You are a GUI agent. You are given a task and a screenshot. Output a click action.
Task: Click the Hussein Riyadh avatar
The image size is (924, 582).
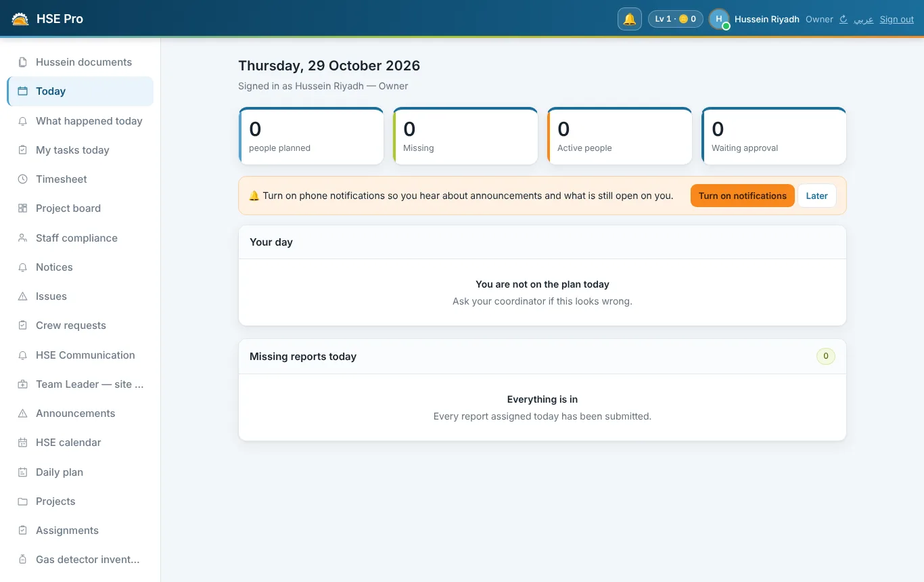[719, 19]
